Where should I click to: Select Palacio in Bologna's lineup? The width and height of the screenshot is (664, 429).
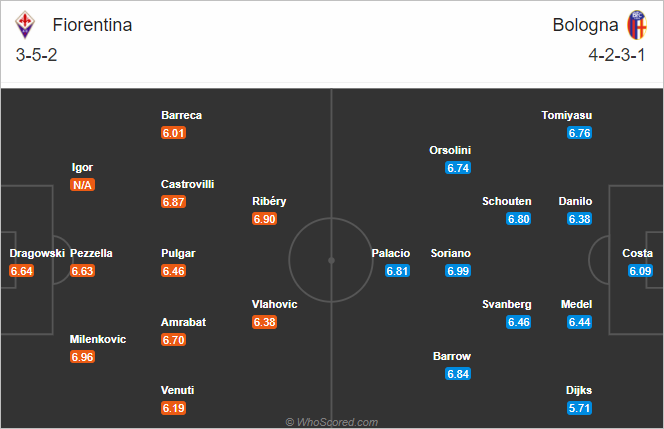click(x=390, y=253)
